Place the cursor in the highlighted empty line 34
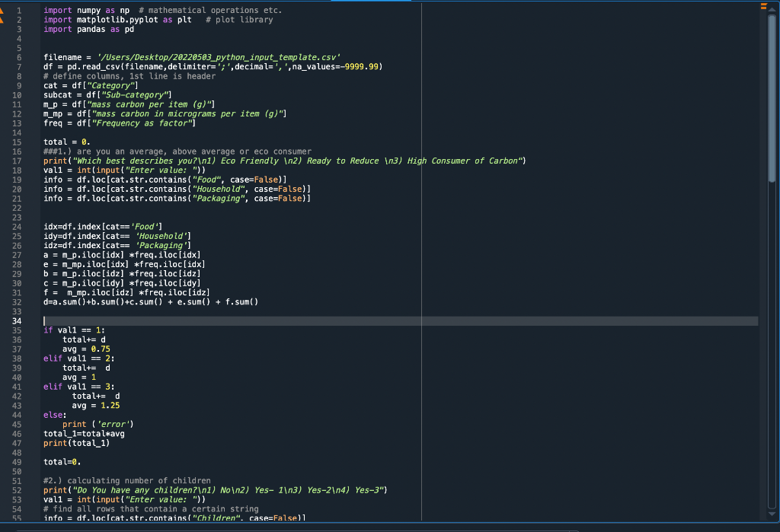The height and width of the screenshot is (532, 780). 401,321
